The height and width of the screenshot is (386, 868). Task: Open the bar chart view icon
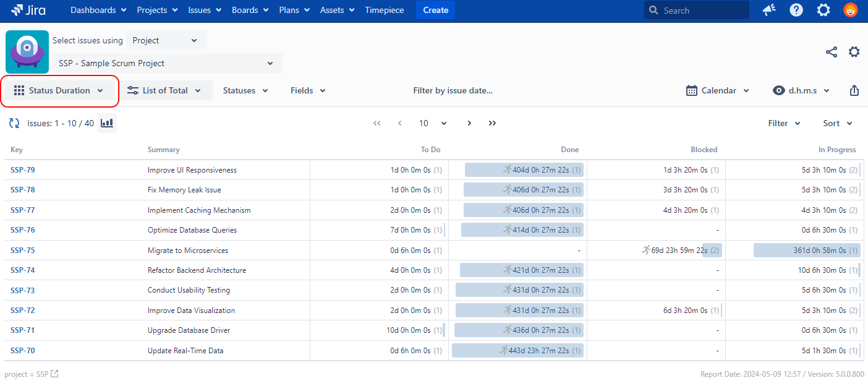(x=107, y=123)
